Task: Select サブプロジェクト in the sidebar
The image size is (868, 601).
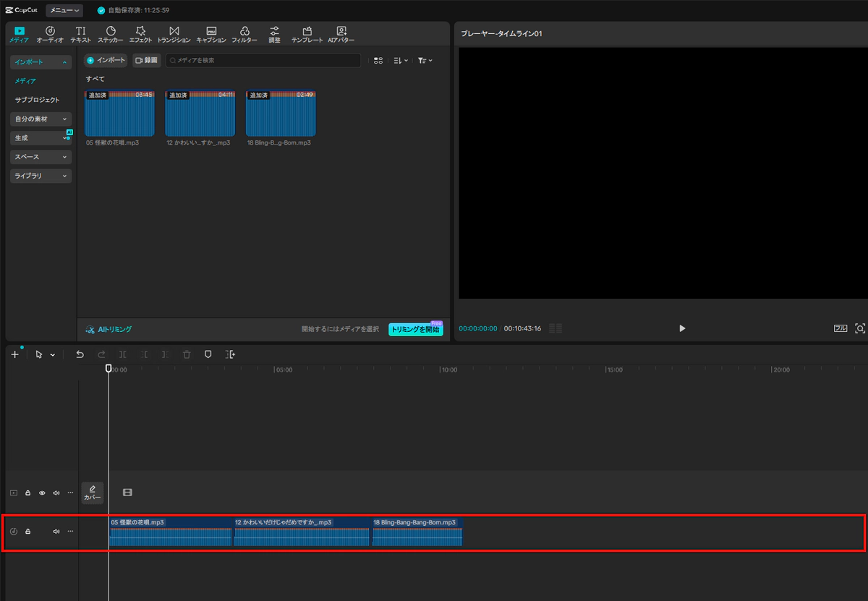Action: click(x=38, y=100)
